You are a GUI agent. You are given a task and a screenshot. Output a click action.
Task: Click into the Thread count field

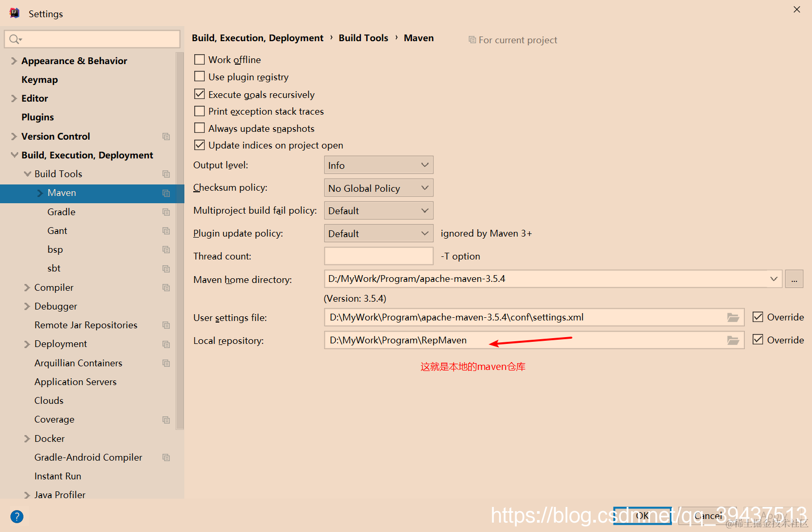(379, 256)
